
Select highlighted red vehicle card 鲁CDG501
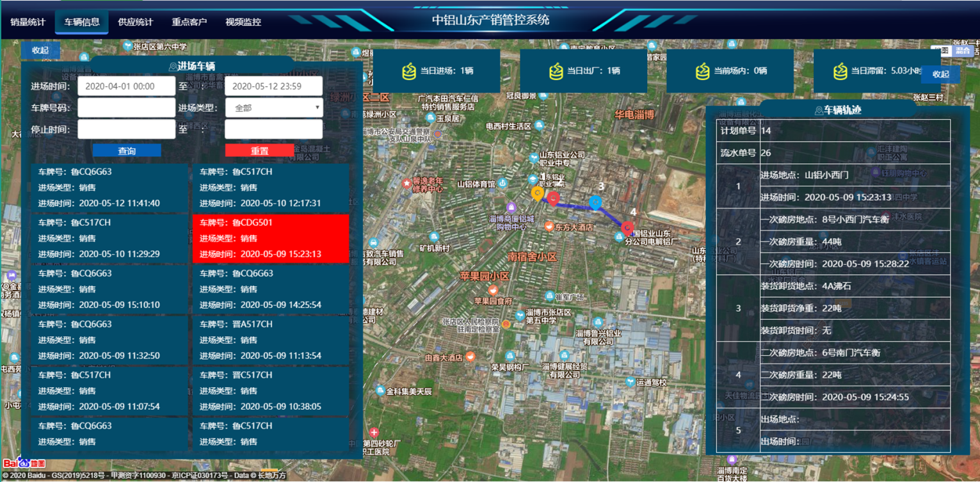tap(271, 238)
